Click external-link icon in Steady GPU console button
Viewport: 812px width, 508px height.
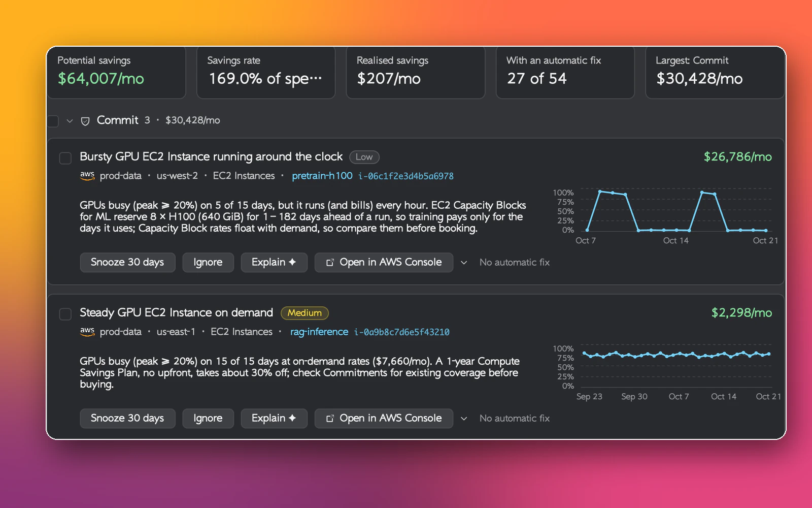click(x=330, y=419)
